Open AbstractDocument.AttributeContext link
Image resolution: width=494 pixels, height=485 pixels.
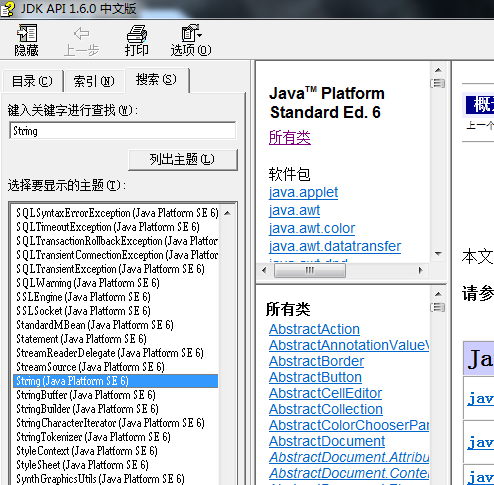[x=349, y=457]
